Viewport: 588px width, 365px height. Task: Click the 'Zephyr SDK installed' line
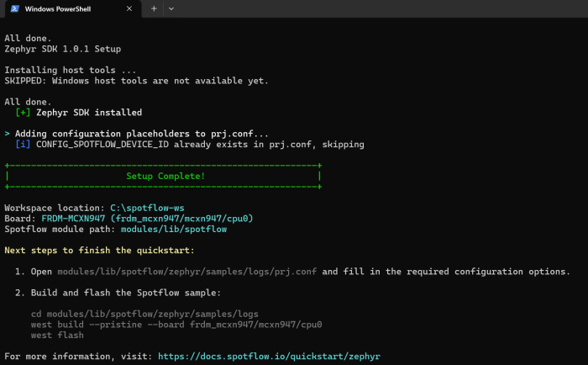click(x=79, y=113)
